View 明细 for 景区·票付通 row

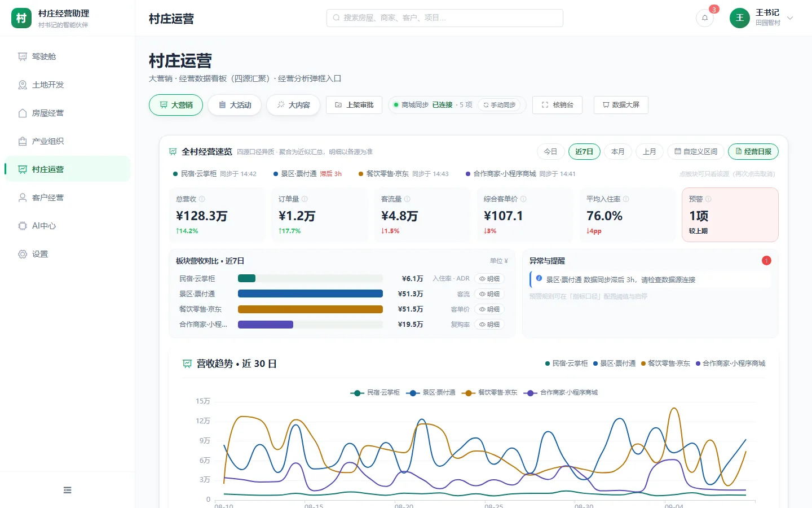(489, 294)
